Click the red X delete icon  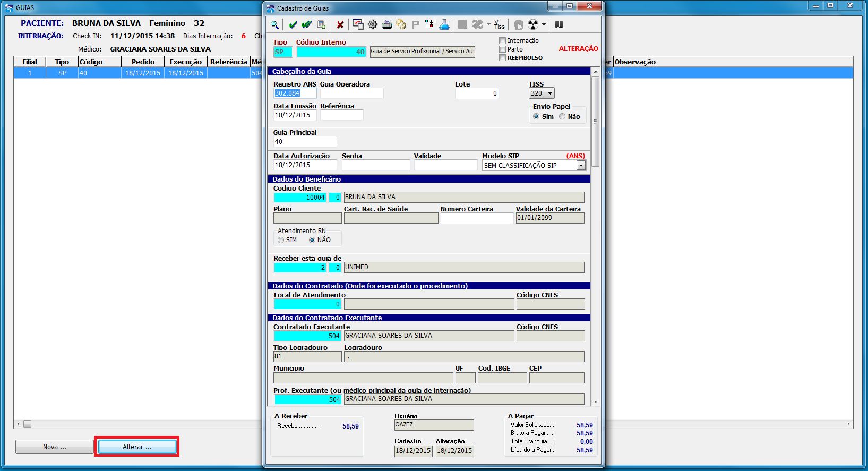click(340, 24)
